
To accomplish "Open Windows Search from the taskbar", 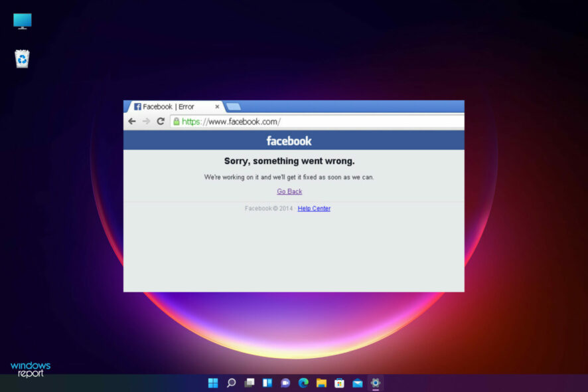I will [x=231, y=383].
